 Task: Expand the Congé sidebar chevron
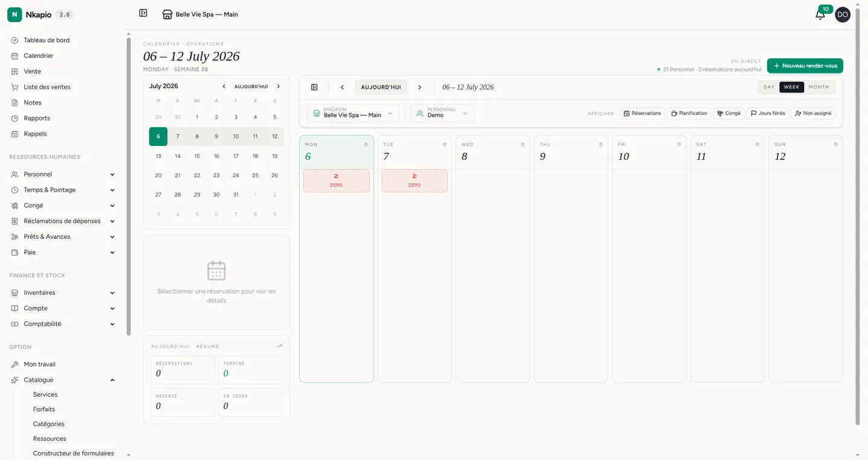point(112,206)
